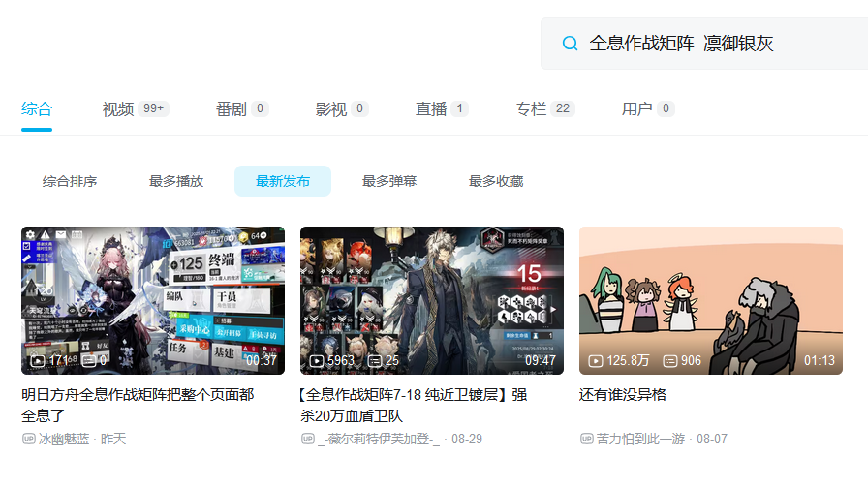This screenshot has width=868, height=487.
Task: Sort results by 综合排序
Action: point(70,181)
